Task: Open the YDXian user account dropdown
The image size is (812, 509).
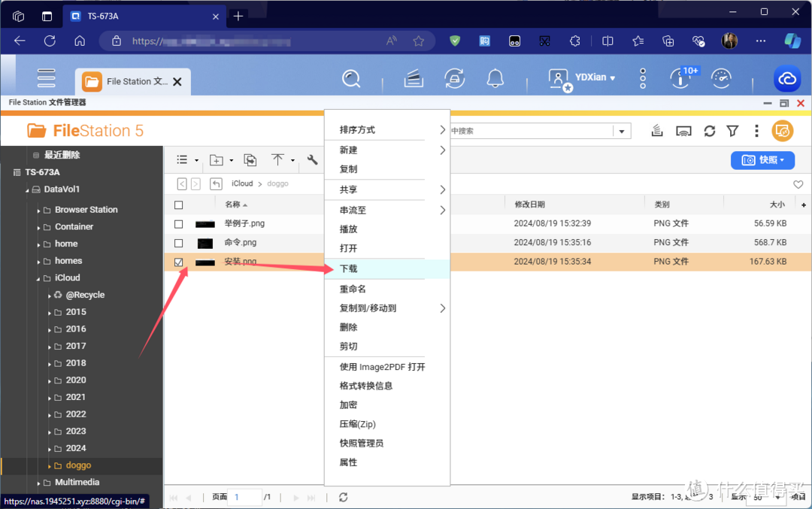Action: 594,78
